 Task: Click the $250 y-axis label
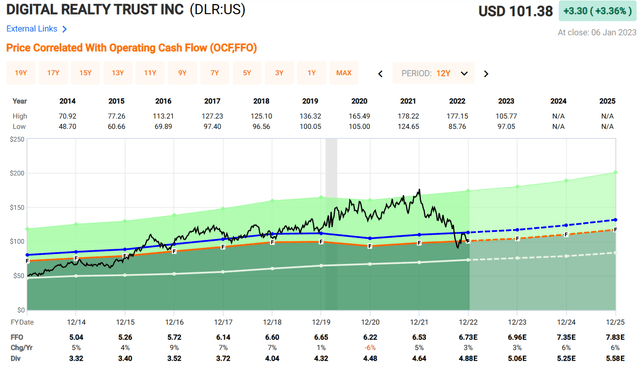pyautogui.click(x=17, y=139)
